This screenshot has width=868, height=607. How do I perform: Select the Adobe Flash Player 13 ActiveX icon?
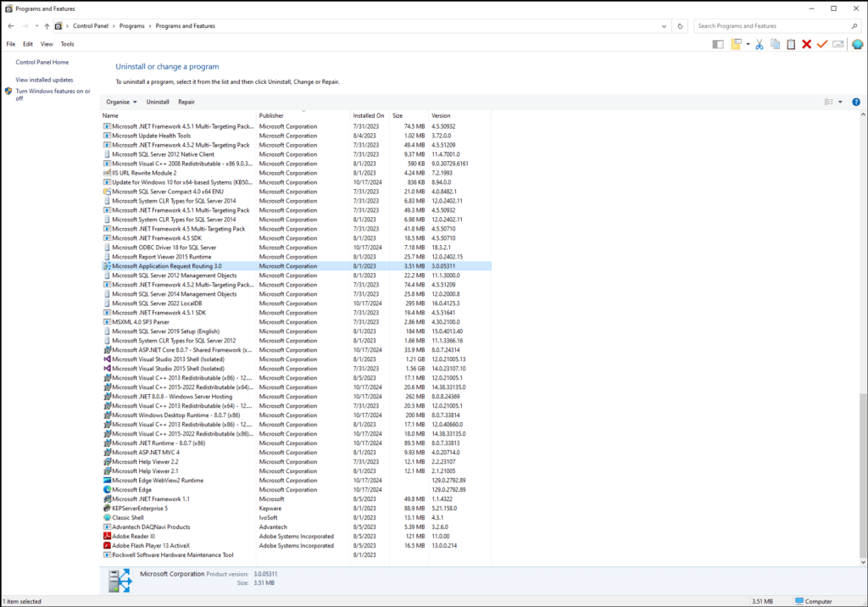[x=108, y=545]
